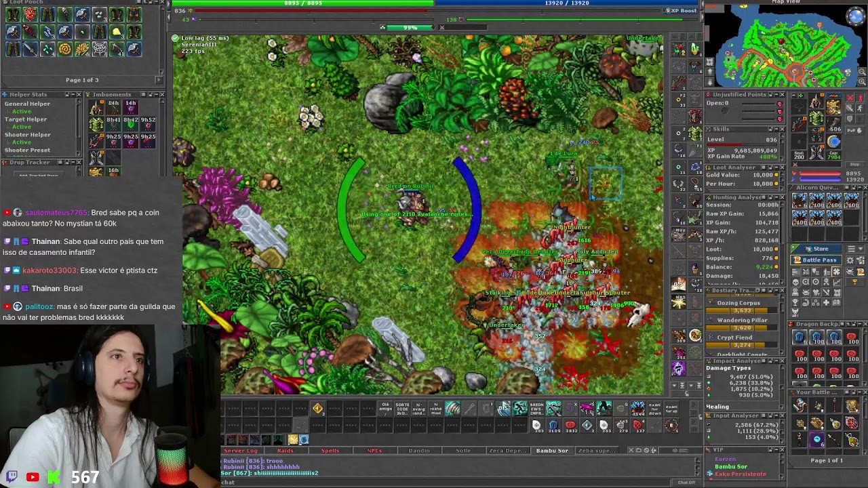868x488 pixels.
Task: Click the Olá amigo text hotkey
Action: click(385, 408)
